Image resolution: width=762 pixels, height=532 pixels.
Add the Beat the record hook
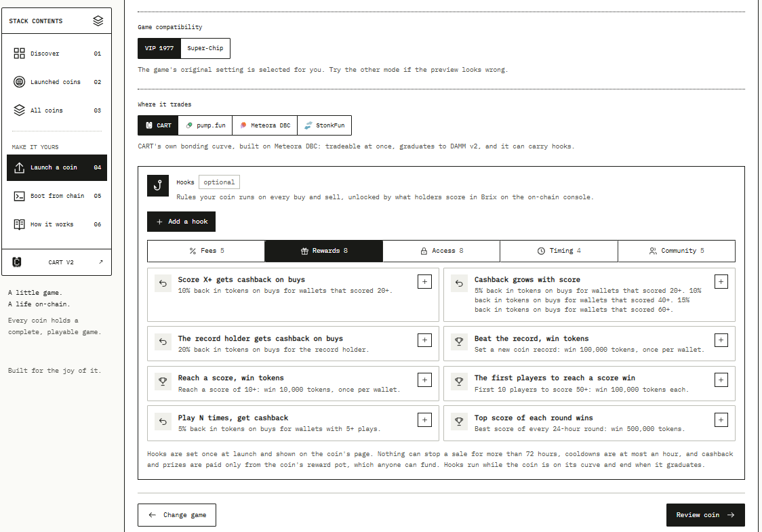click(721, 340)
